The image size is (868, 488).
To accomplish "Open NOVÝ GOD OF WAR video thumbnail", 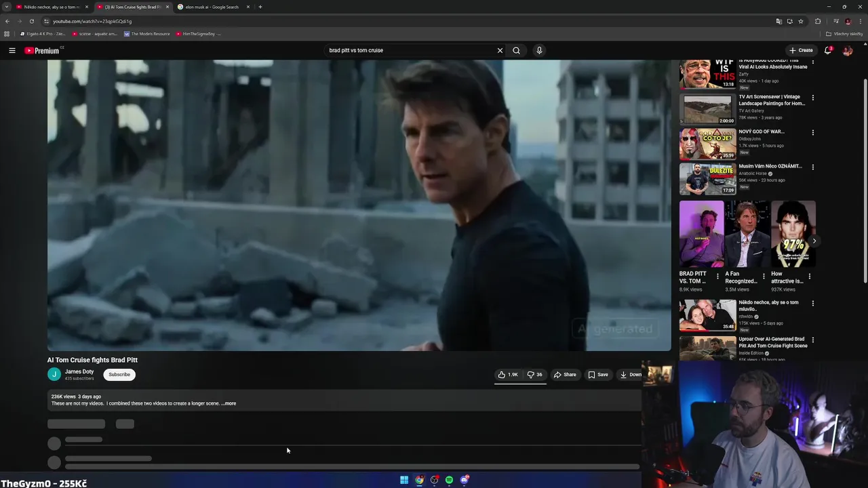I will tap(707, 144).
